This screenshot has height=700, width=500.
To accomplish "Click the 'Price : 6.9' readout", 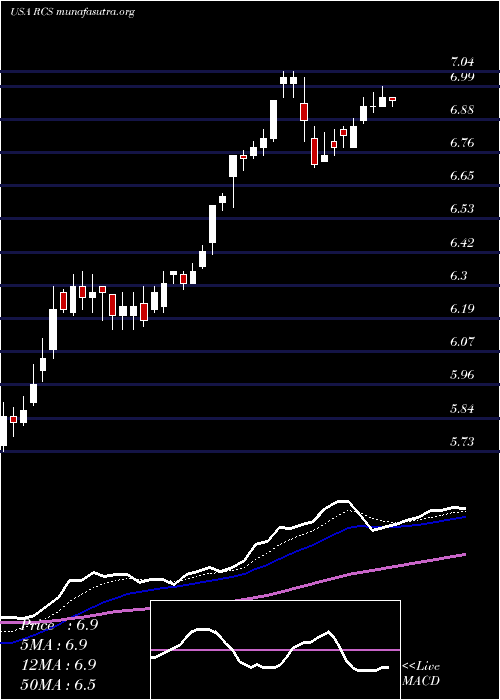I will (58, 625).
